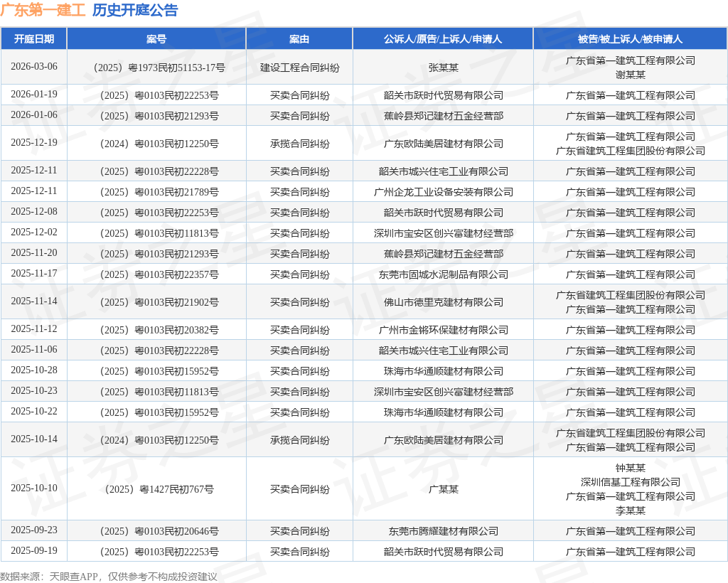The height and width of the screenshot is (583, 728).
Task: Select plaintiff 广州市金锵环保建材有限公司
Action: (444, 330)
